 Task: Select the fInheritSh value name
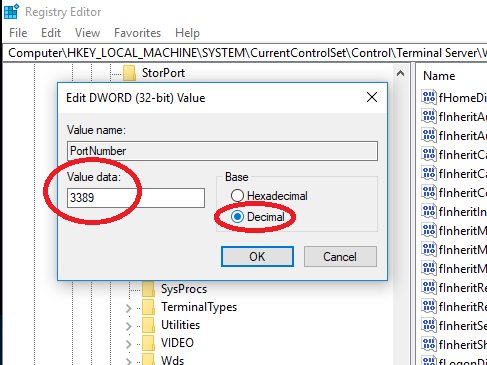(x=463, y=345)
